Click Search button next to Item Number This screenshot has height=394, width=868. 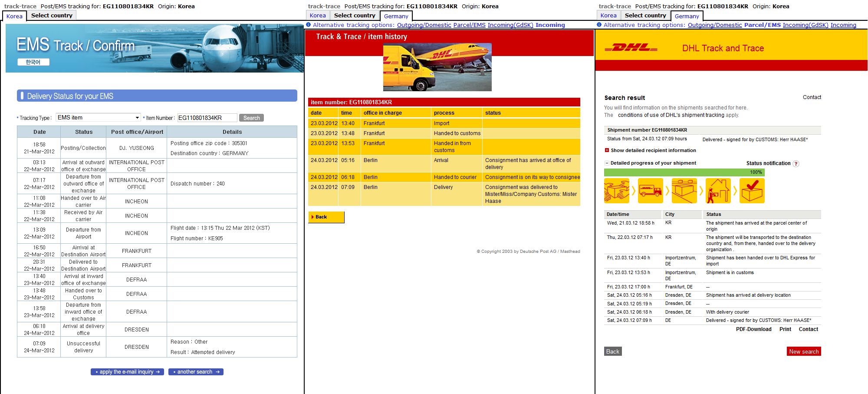[251, 118]
